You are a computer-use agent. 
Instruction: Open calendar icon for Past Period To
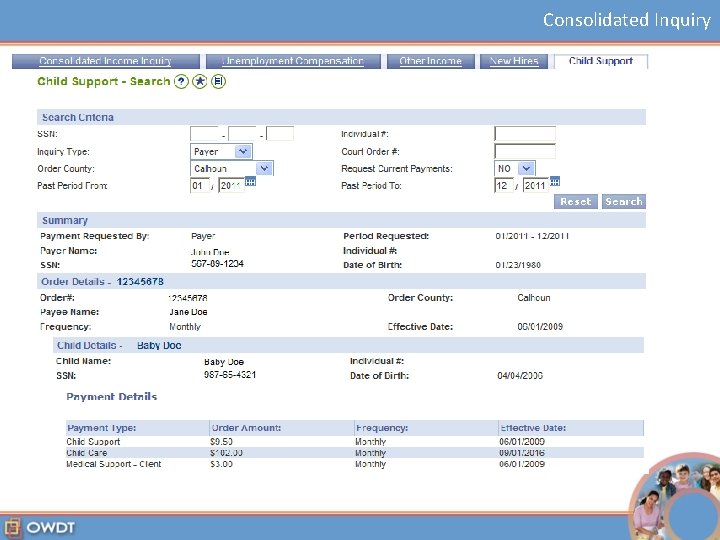click(x=555, y=181)
